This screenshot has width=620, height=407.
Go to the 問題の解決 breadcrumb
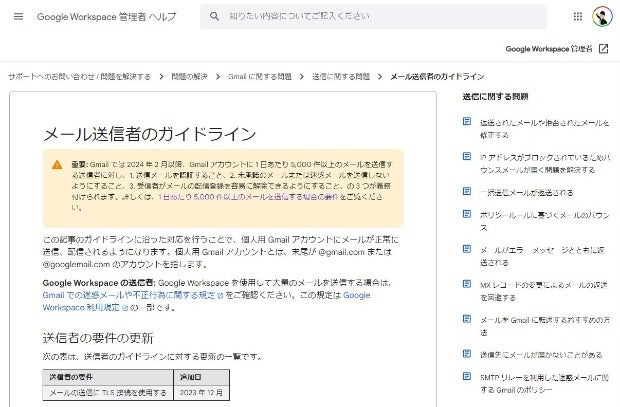click(x=189, y=76)
